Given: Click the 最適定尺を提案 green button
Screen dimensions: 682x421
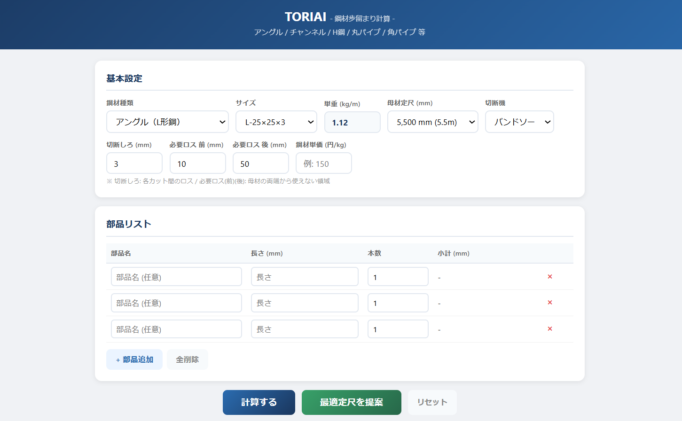Looking at the screenshot, I should coord(351,402).
